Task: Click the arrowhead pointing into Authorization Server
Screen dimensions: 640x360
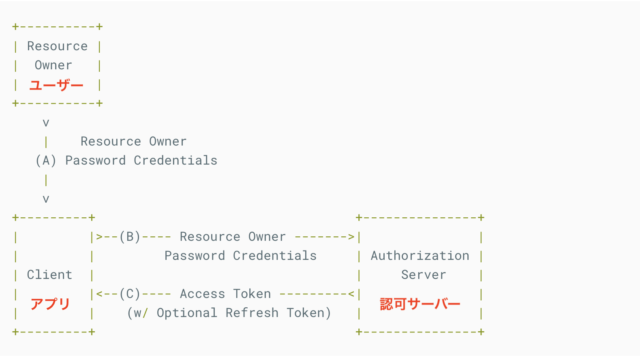Action: (x=351, y=237)
